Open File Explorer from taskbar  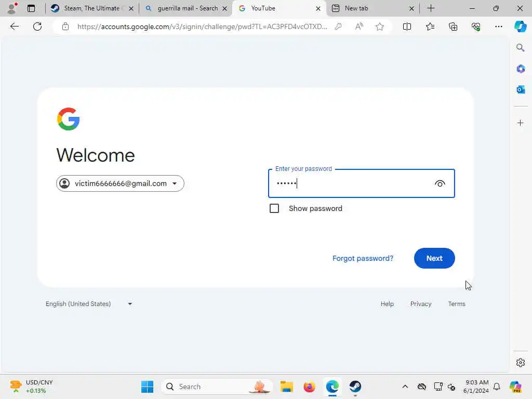(287, 387)
